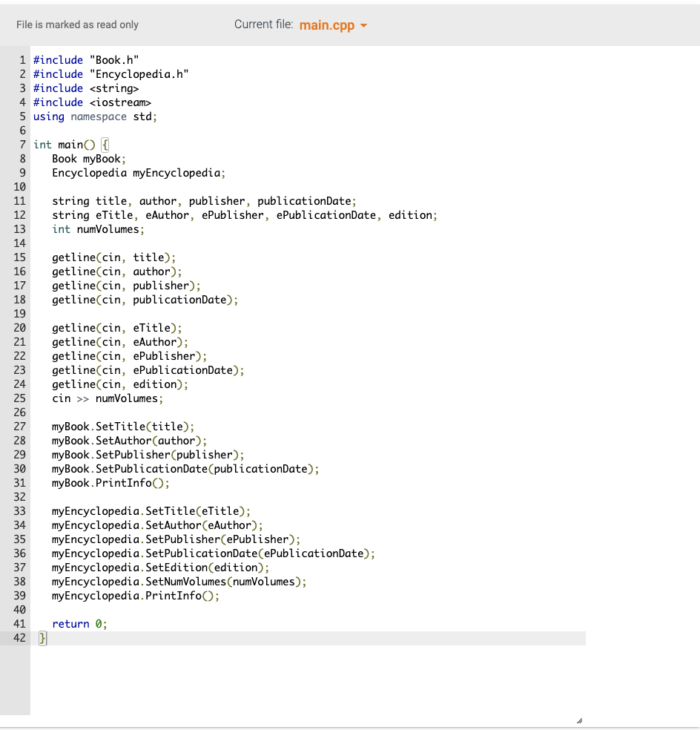Screen dimensions: 700x730
Task: Click the 'Current file:' label
Action: pos(263,24)
